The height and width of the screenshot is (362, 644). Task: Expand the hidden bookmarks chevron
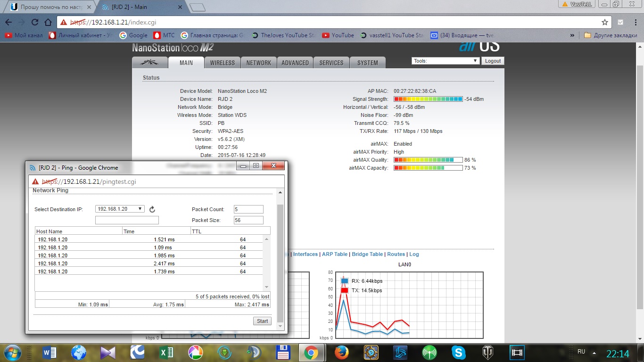572,35
